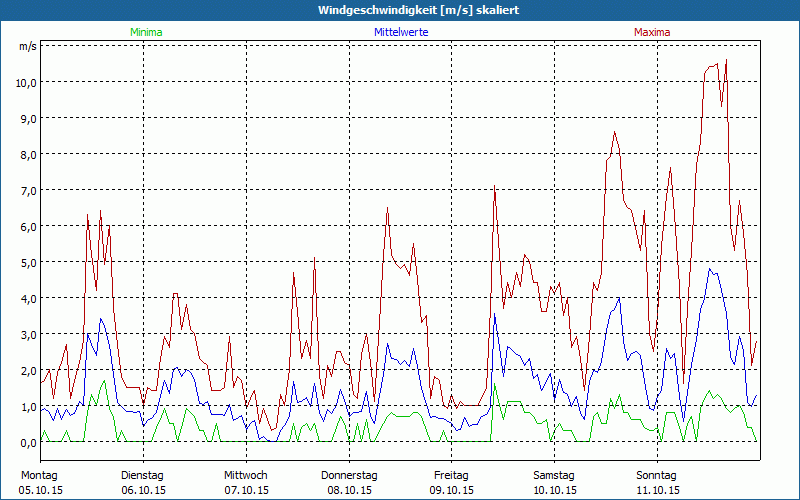Click the 'Freitag' day label
Screen dimensions: 800x500
(451, 476)
